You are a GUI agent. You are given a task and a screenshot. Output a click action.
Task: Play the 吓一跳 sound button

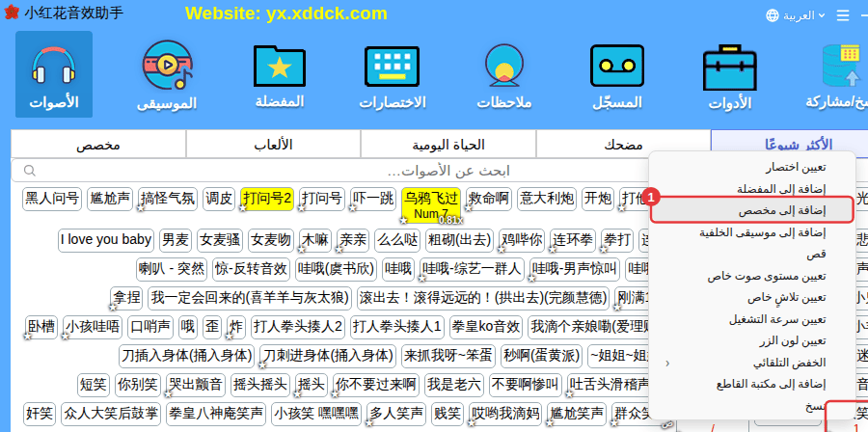pyautogui.click(x=373, y=200)
